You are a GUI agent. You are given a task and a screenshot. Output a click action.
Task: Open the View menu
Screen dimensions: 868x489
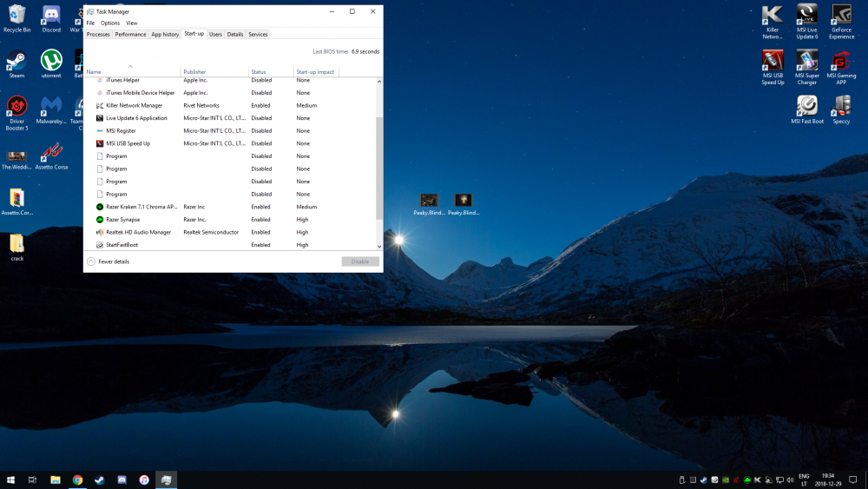pyautogui.click(x=132, y=23)
